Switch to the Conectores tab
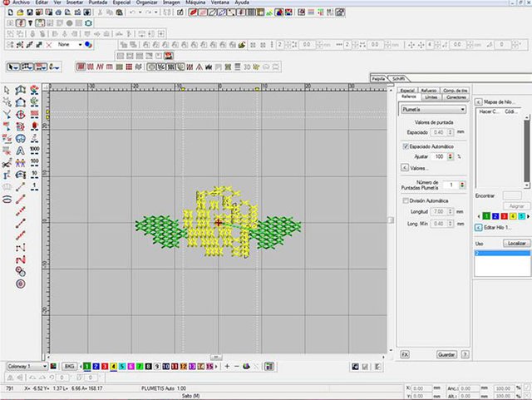532x400 pixels. [456, 97]
